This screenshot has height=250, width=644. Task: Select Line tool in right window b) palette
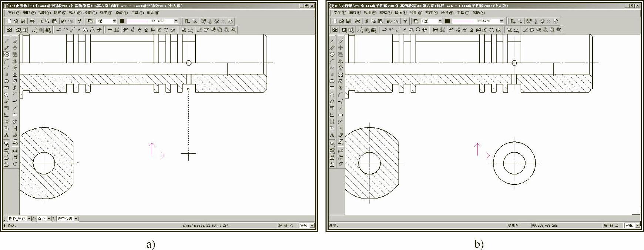click(332, 41)
